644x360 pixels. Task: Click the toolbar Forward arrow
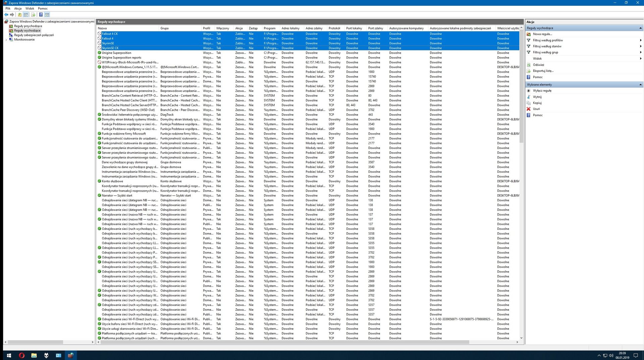[12, 15]
